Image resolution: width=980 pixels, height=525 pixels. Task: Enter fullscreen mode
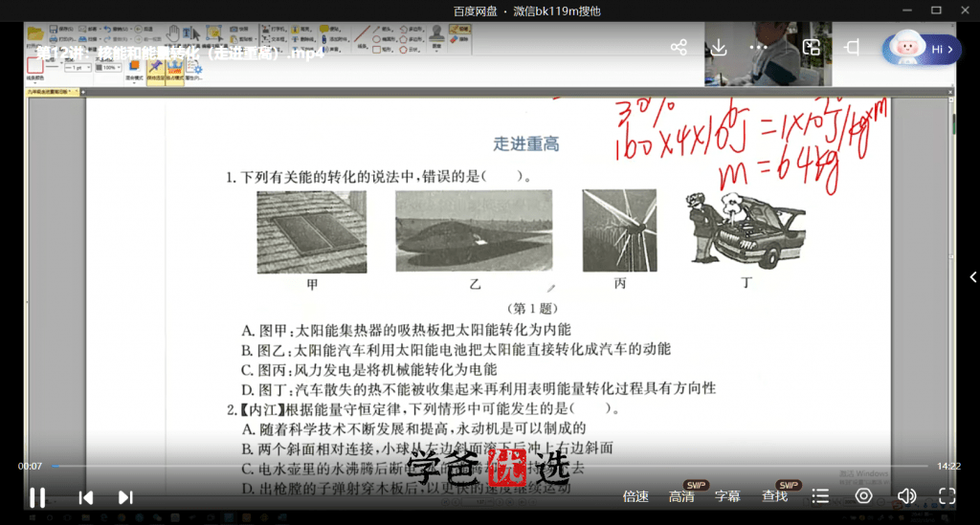point(947,496)
